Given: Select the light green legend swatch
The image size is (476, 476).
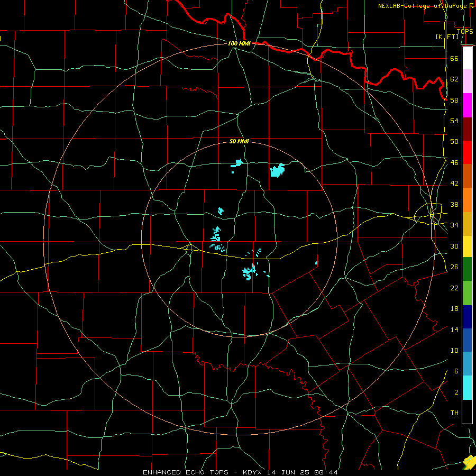Looking at the screenshot, I should coord(467,293).
